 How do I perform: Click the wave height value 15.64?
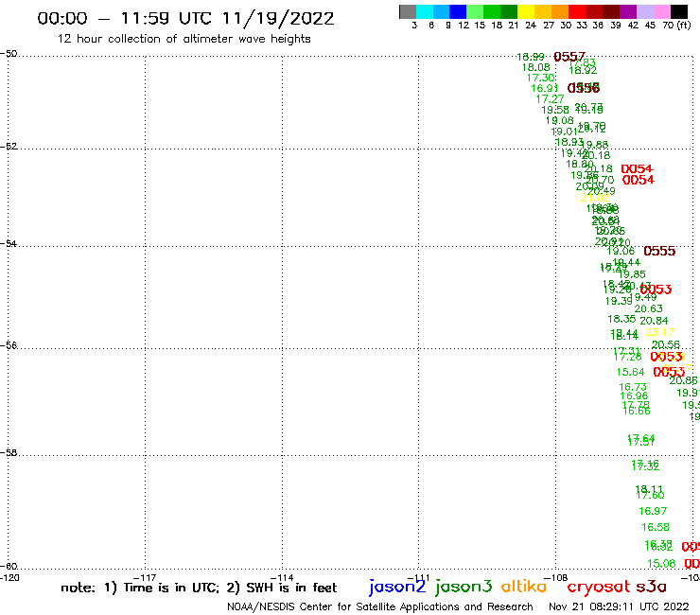[x=630, y=372]
